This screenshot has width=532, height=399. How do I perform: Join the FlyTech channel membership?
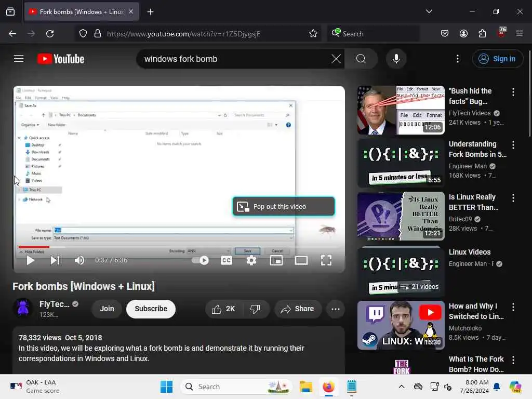point(107,309)
